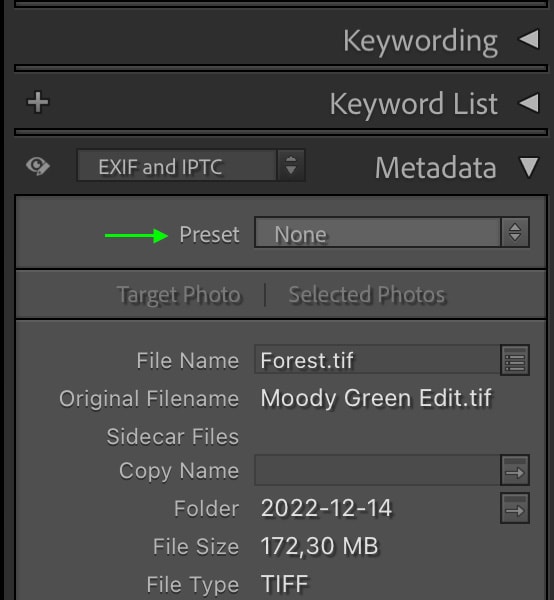Open the Preset None dropdown
This screenshot has width=554, height=600.
coord(377,232)
